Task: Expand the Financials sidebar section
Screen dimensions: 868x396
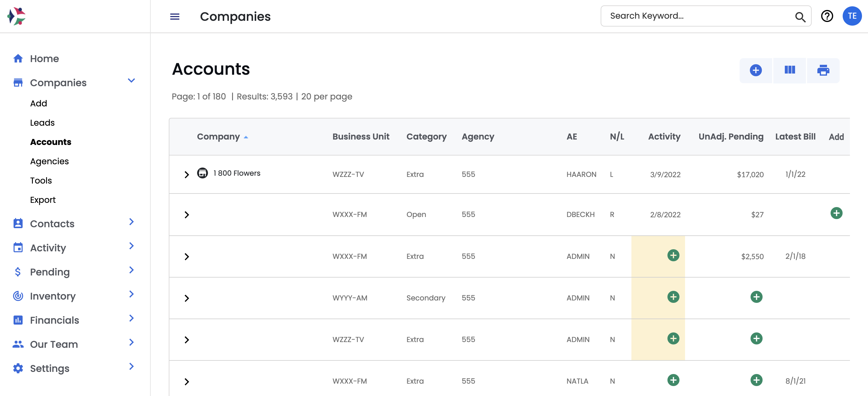Action: click(131, 318)
